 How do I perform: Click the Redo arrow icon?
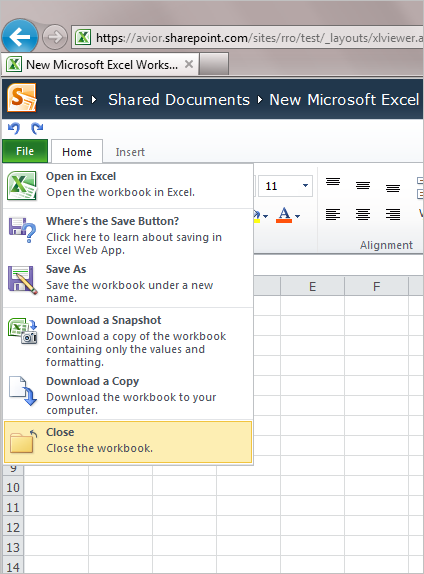pos(37,128)
